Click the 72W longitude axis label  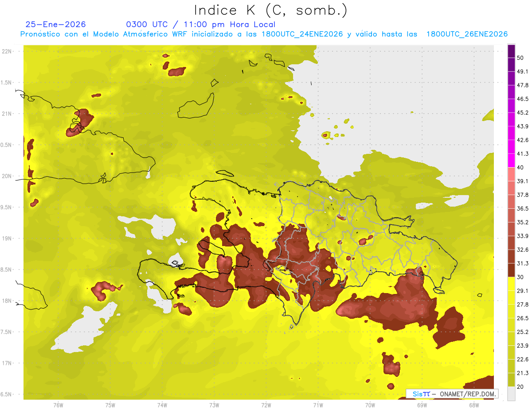point(266,405)
